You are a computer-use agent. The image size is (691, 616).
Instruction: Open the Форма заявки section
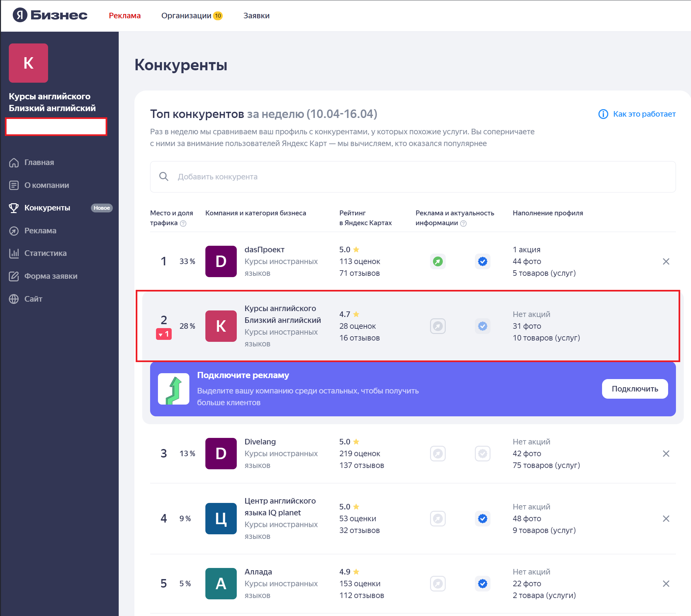[50, 276]
